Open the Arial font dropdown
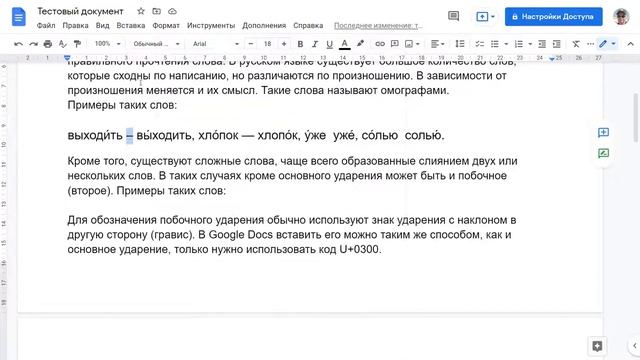The width and height of the screenshot is (640, 360). point(216,44)
